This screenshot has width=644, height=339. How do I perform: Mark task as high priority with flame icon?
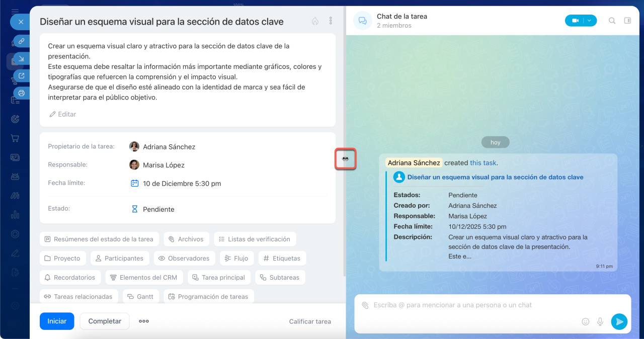point(315,21)
